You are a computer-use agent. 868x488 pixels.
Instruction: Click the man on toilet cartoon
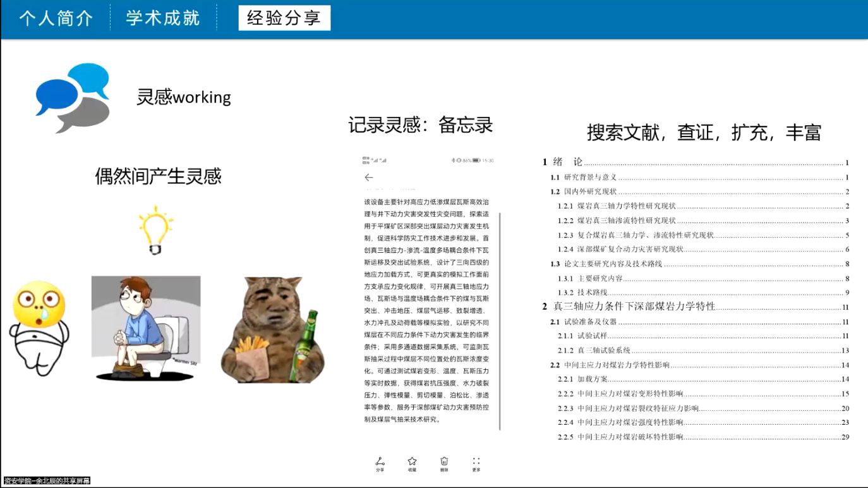[x=146, y=328]
